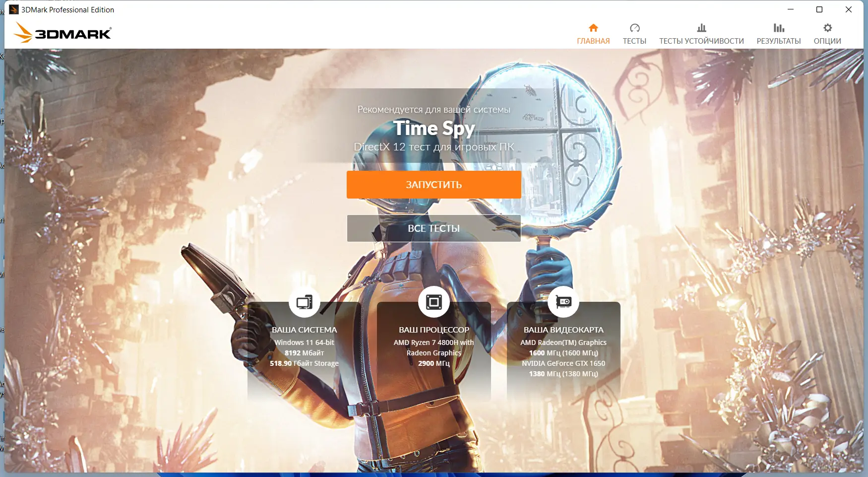The width and height of the screenshot is (868, 477).
Task: Click the 'Рекомендуется для вашей системы' text
Action: tap(434, 110)
